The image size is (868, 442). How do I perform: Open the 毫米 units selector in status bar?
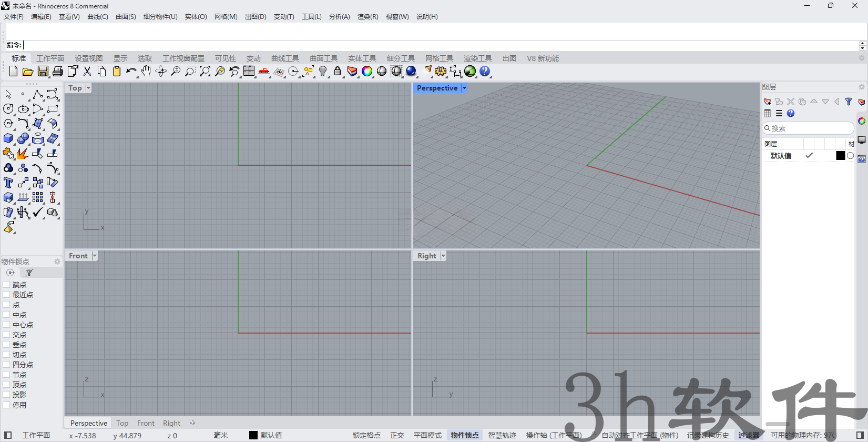[221, 435]
